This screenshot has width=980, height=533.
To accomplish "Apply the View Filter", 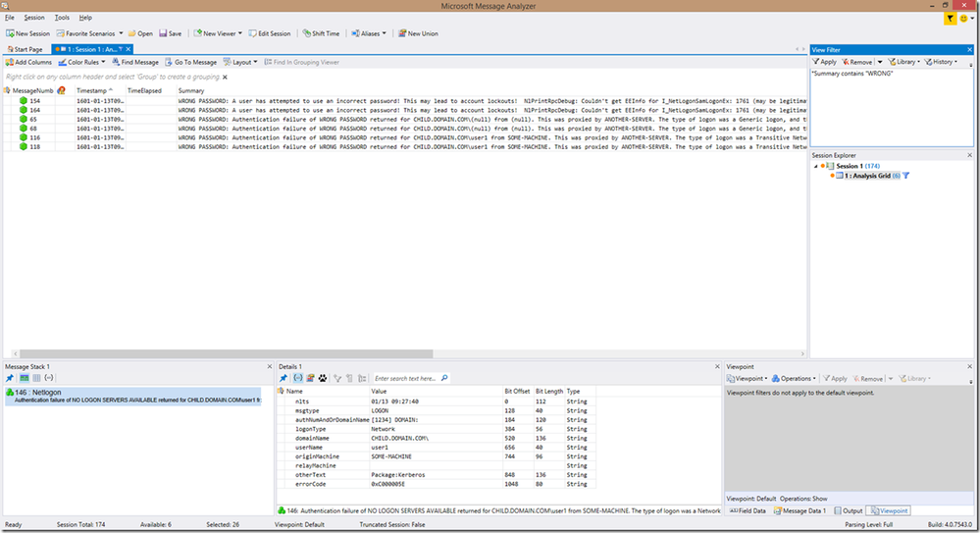I will 824,62.
